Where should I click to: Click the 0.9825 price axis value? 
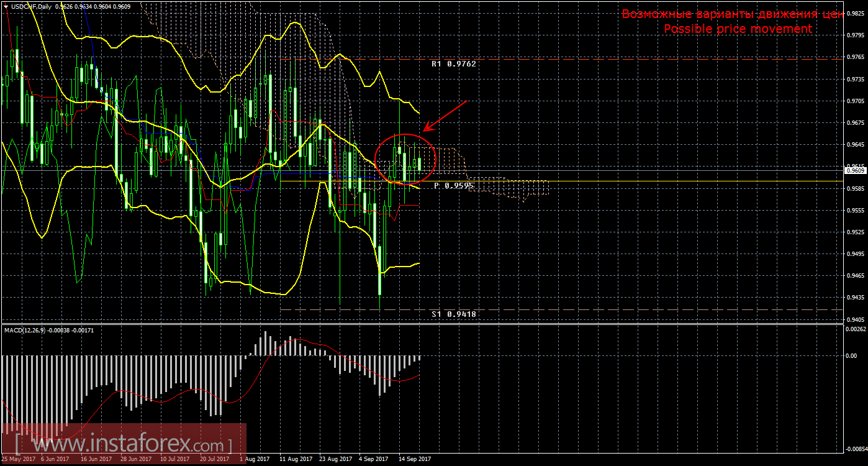(855, 13)
